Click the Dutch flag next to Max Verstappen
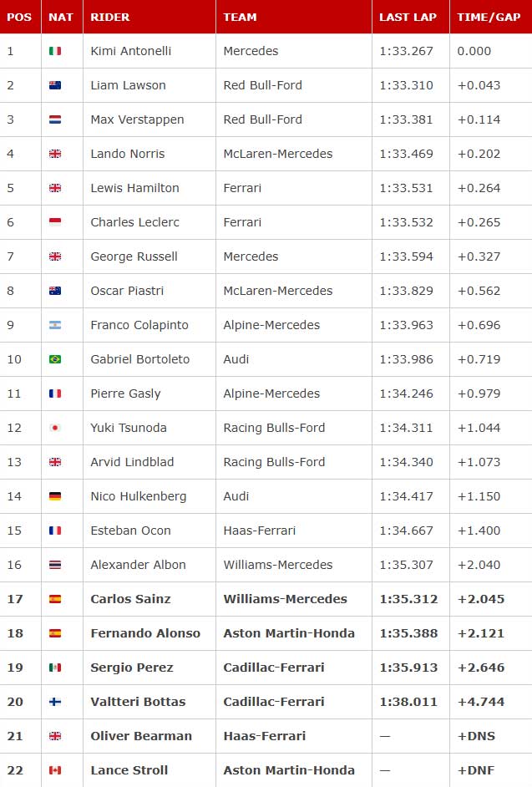532x787 pixels. (x=55, y=119)
